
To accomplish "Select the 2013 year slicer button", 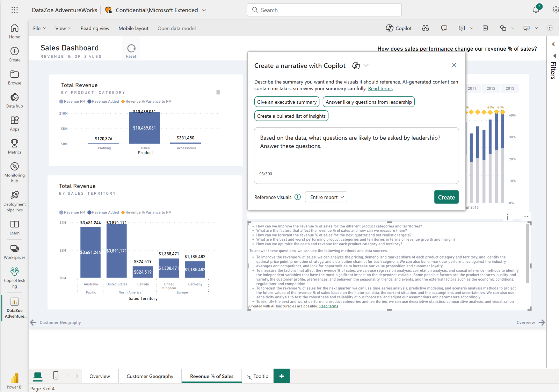I will point(510,88).
